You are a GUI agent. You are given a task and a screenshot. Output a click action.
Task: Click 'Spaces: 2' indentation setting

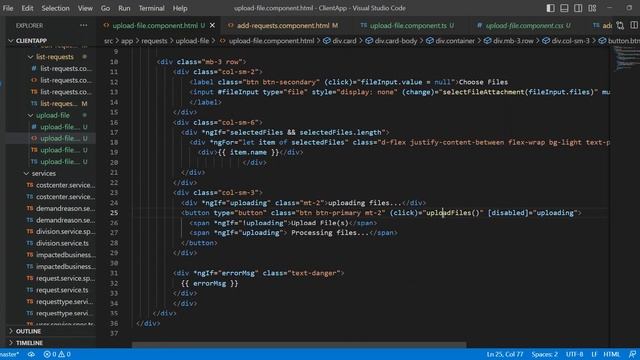(544, 354)
